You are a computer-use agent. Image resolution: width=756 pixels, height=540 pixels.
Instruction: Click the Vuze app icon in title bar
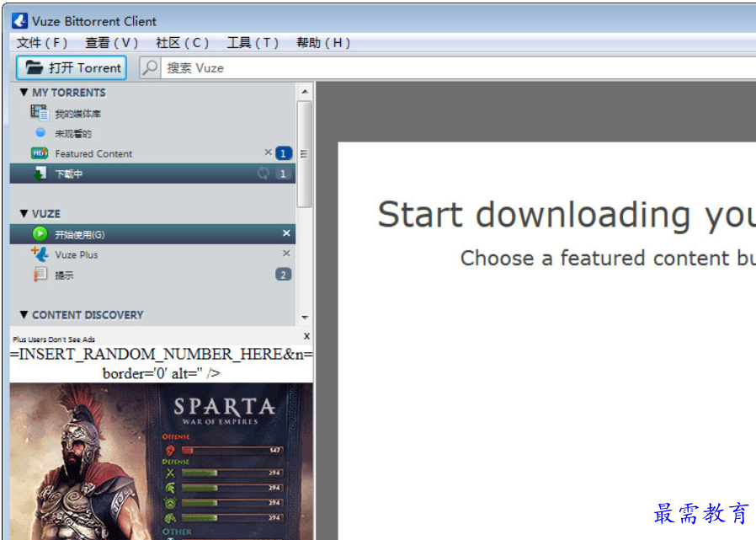(x=19, y=21)
